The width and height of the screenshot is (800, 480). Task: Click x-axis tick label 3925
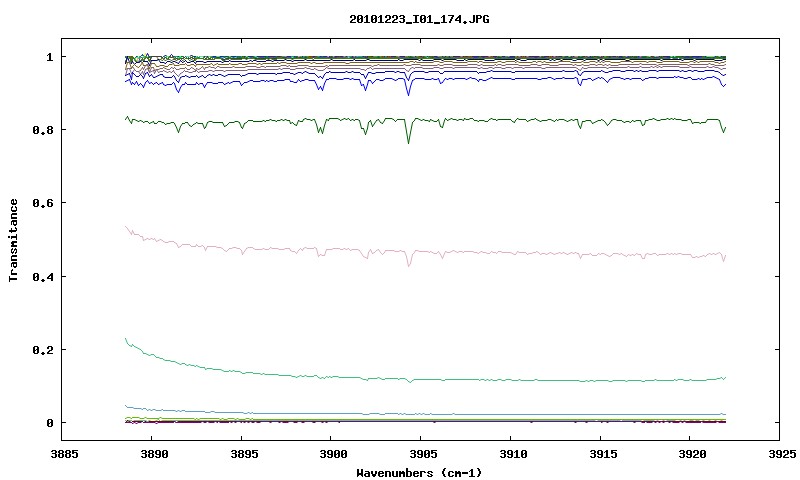click(782, 454)
